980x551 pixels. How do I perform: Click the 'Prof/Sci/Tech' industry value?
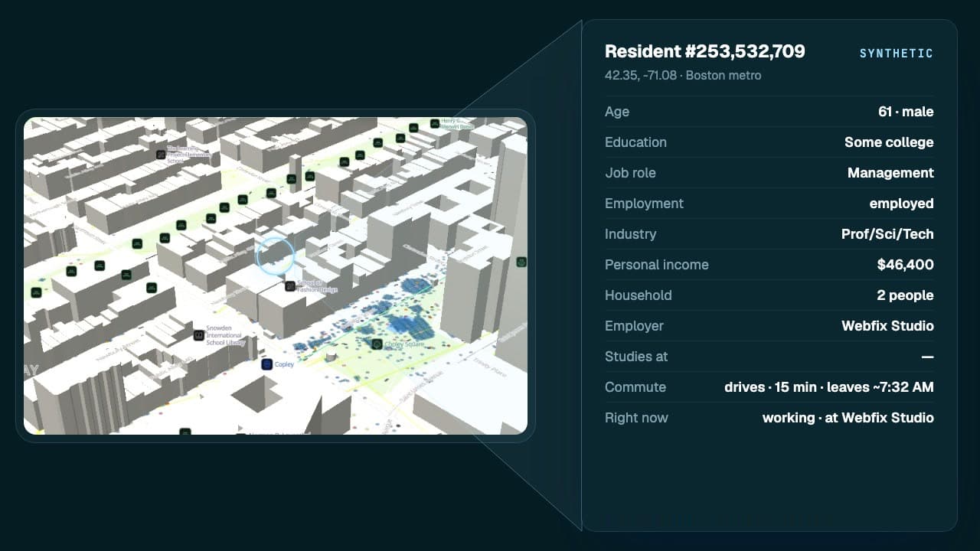pyautogui.click(x=887, y=234)
